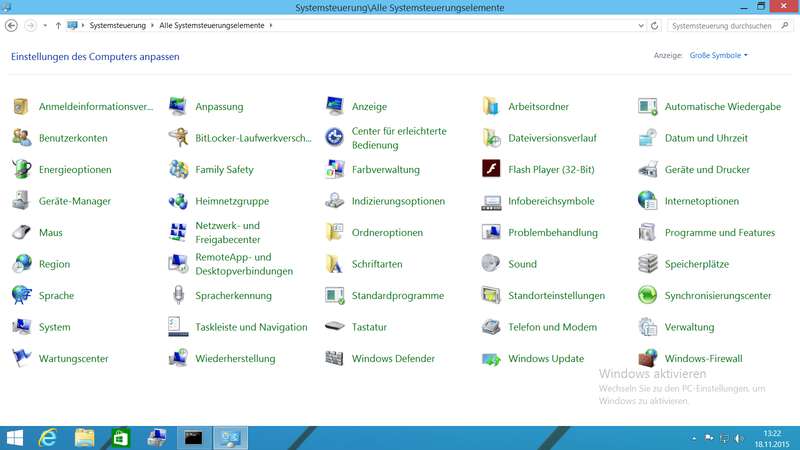Screen dimensions: 800x450
Task: Click the refresh button beside address bar
Action: click(x=654, y=25)
